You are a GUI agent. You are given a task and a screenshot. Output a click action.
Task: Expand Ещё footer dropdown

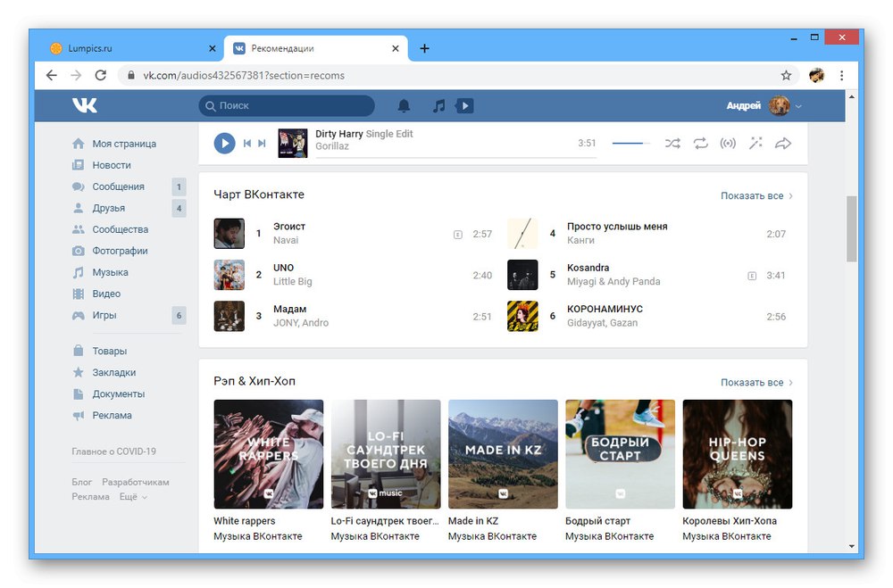pyautogui.click(x=133, y=497)
